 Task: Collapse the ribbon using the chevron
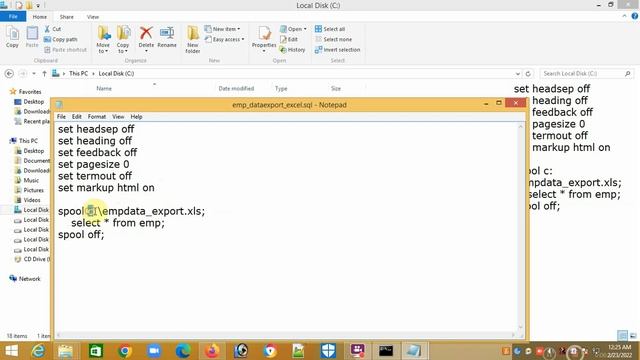tap(624, 16)
